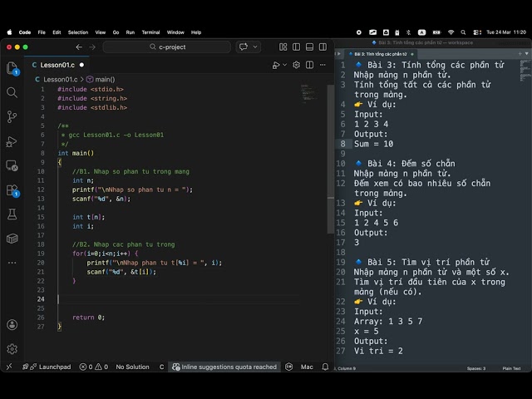Open the Run and Debug view

12,141
